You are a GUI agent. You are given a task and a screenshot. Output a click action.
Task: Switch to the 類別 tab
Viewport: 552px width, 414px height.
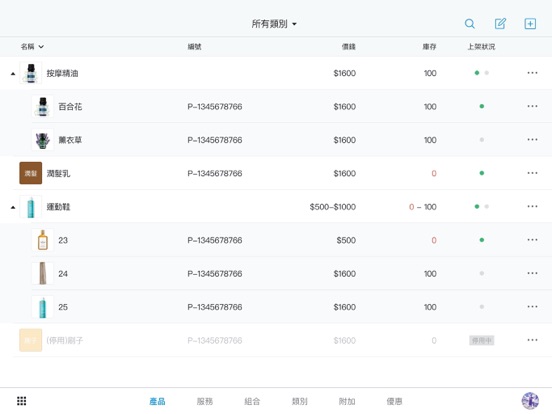pyautogui.click(x=300, y=401)
